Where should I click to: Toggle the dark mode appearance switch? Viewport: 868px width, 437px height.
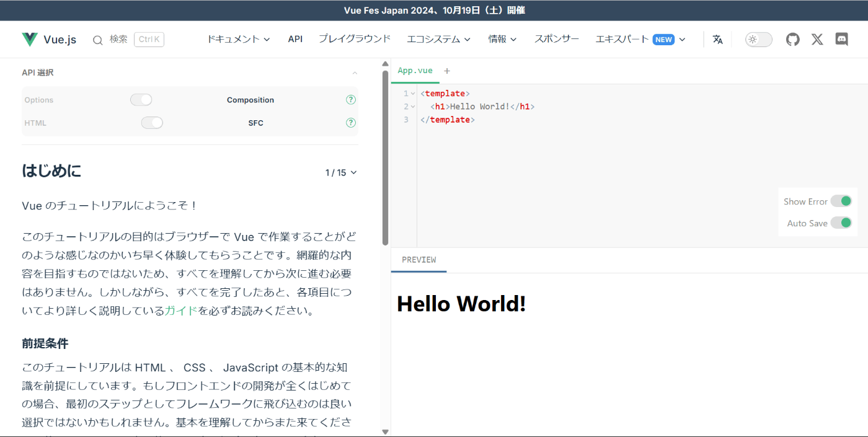tap(759, 40)
